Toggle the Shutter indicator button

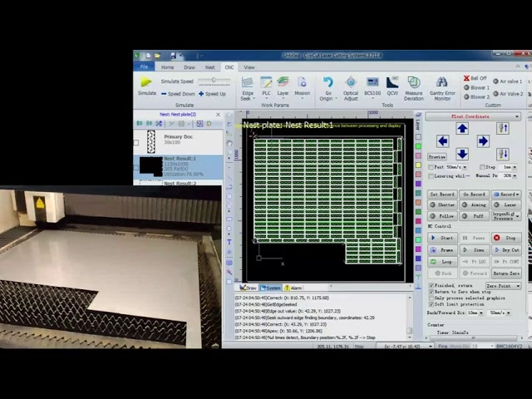pyautogui.click(x=442, y=205)
